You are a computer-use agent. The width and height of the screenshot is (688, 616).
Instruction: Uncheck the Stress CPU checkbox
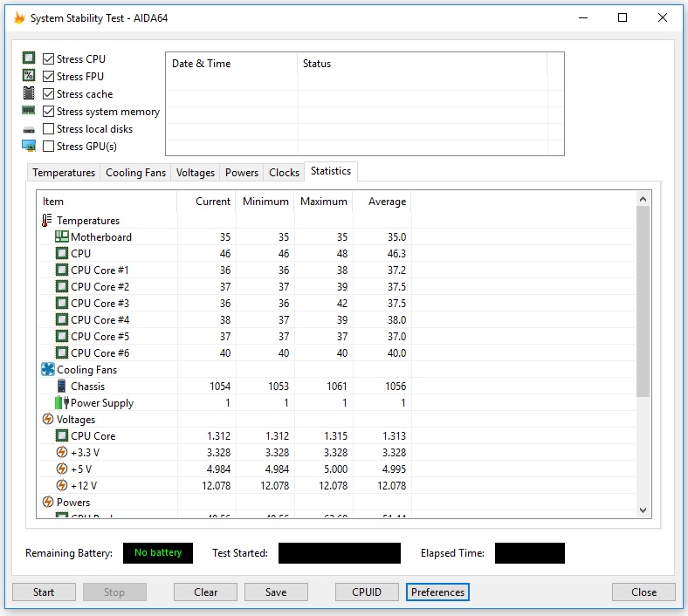point(48,58)
